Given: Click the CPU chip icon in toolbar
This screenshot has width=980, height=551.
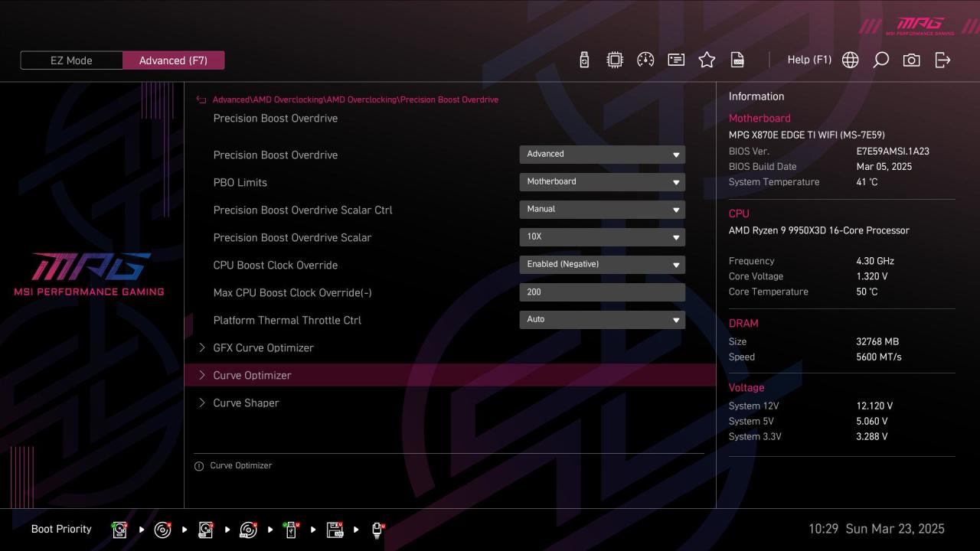Looking at the screenshot, I should coord(615,60).
